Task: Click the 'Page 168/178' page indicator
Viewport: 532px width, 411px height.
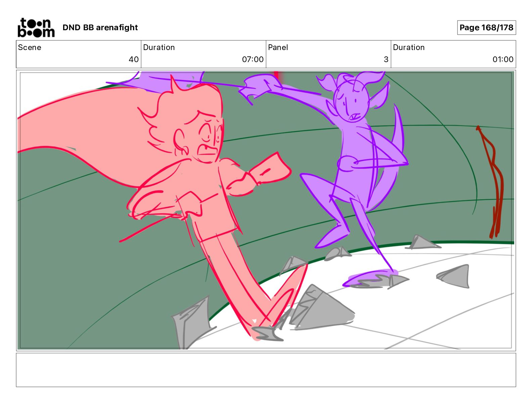Action: click(x=486, y=28)
